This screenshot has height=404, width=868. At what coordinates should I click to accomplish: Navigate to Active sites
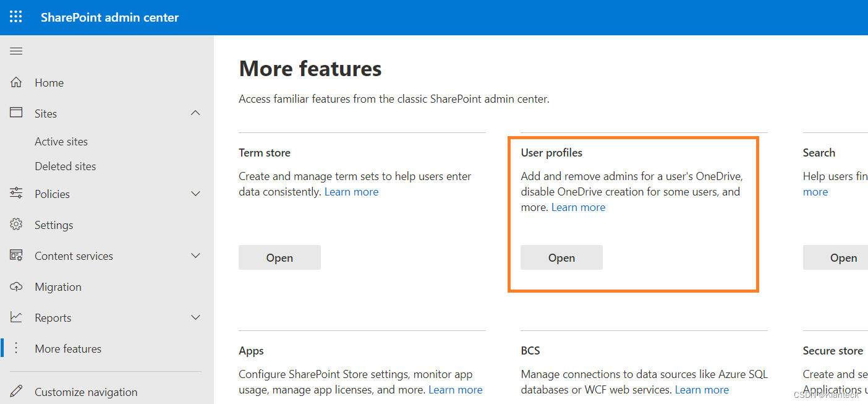[61, 141]
